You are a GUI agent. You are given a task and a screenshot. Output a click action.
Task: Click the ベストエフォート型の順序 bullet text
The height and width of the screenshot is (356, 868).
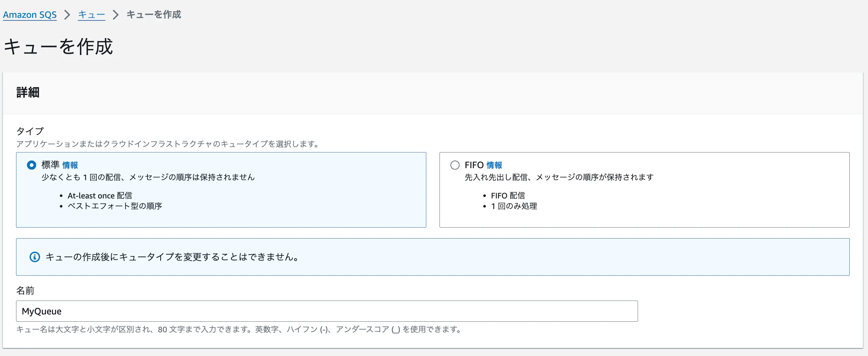(115, 206)
